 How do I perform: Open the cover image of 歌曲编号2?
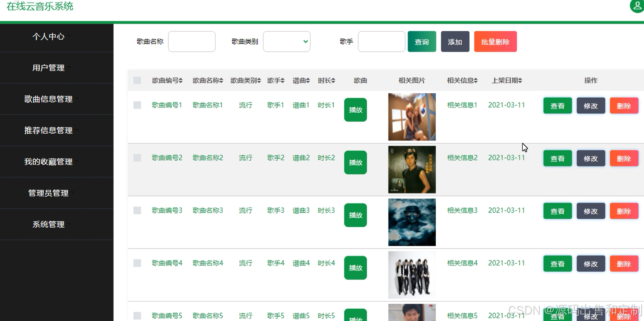click(412, 169)
